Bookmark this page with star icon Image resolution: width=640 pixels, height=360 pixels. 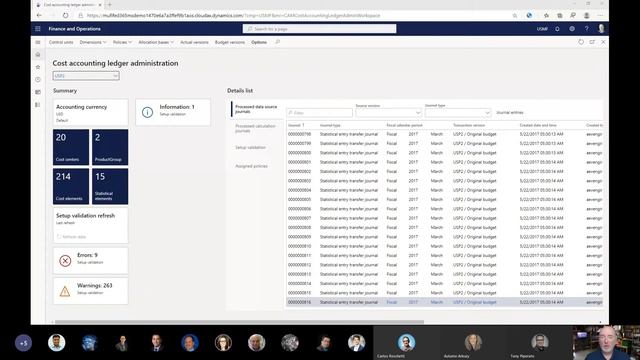515,16
